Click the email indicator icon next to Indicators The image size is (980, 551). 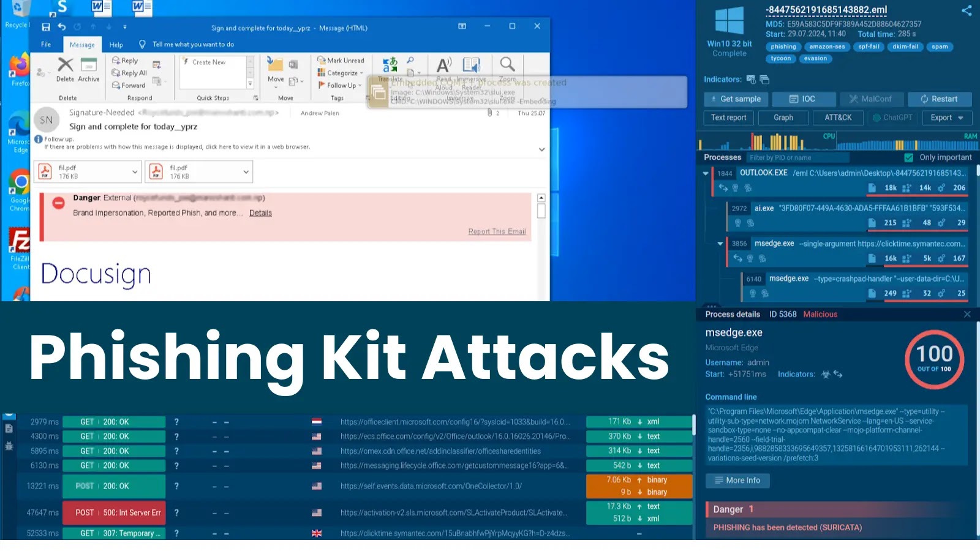[x=751, y=80]
